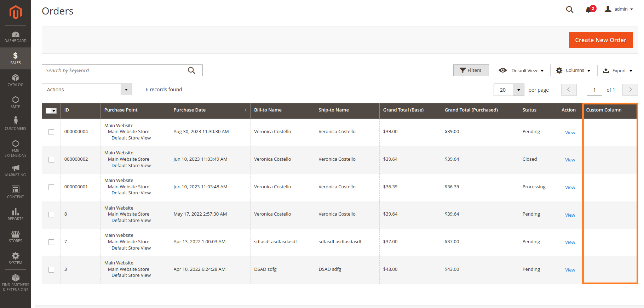
Task: Click the Create New Order button
Action: click(x=600, y=40)
